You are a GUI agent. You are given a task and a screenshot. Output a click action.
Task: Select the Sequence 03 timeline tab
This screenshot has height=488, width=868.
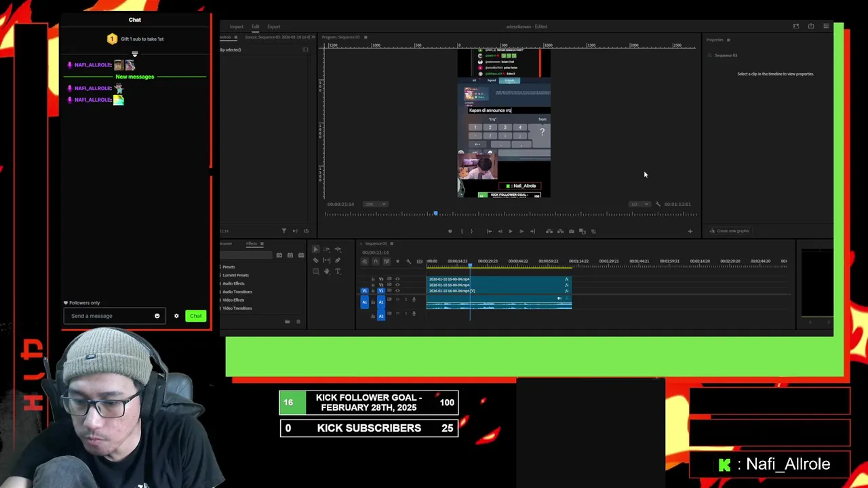[377, 243]
